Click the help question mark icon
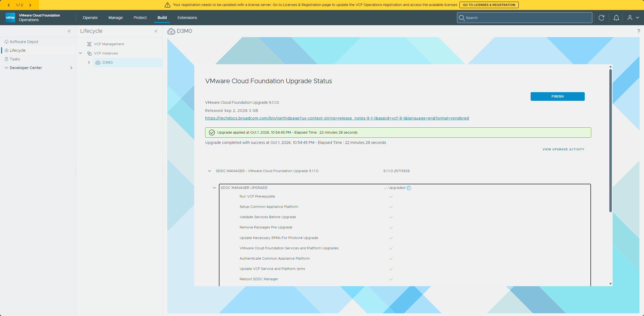This screenshot has height=316, width=644. pos(638,31)
